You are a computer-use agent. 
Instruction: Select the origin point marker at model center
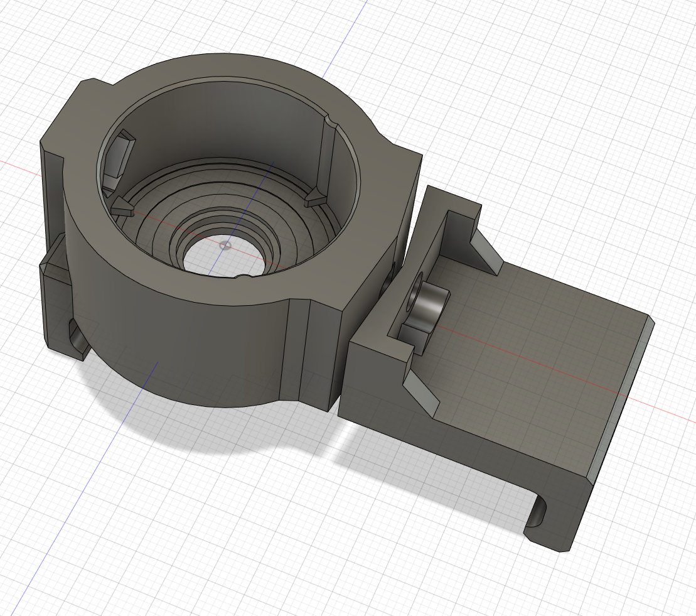point(225,245)
